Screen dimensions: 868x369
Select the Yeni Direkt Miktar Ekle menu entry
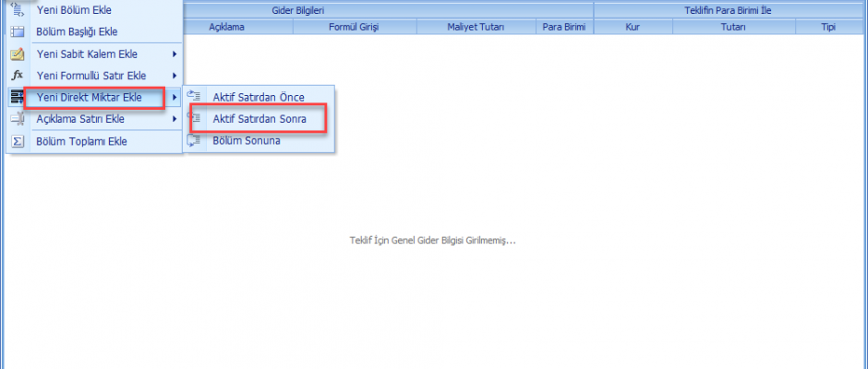tap(89, 98)
